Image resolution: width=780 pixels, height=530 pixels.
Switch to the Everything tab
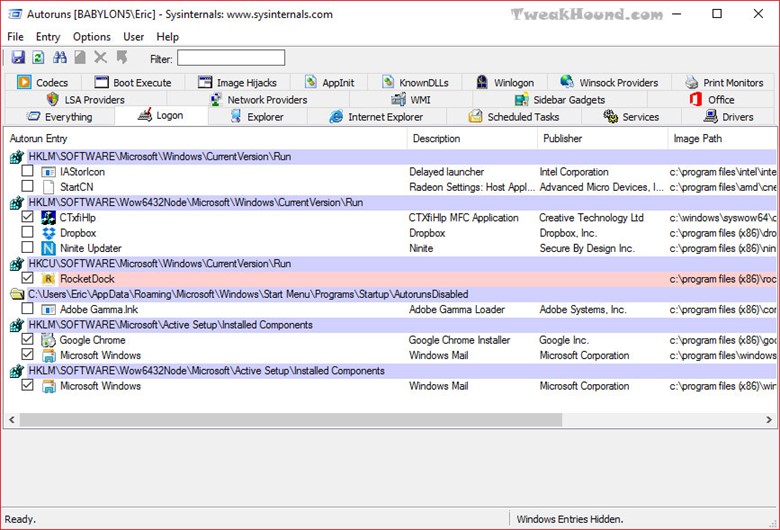tap(60, 117)
